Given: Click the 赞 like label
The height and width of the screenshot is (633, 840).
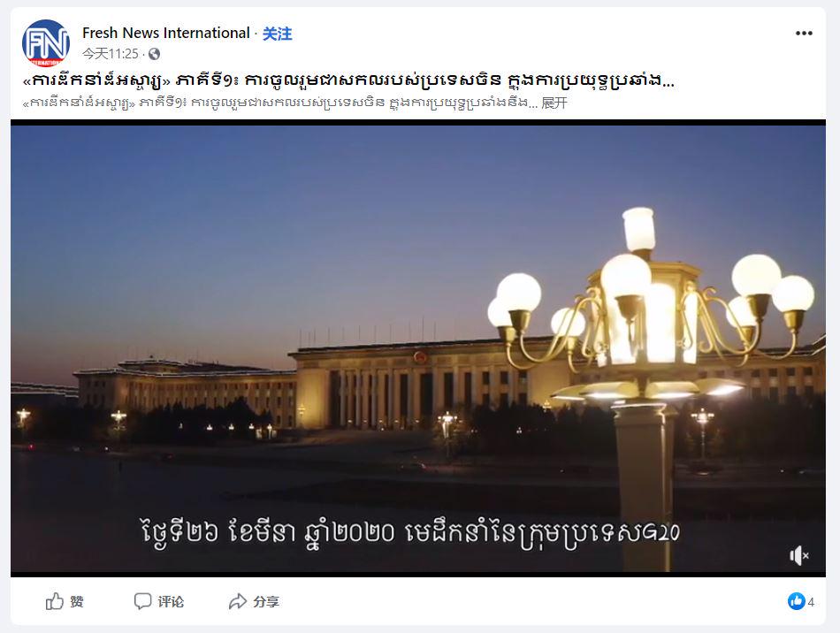Looking at the screenshot, I should point(77,602).
